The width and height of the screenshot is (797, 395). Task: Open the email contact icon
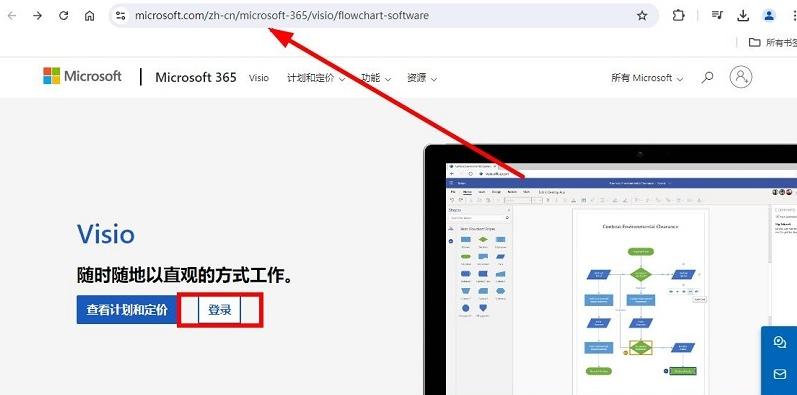click(780, 374)
